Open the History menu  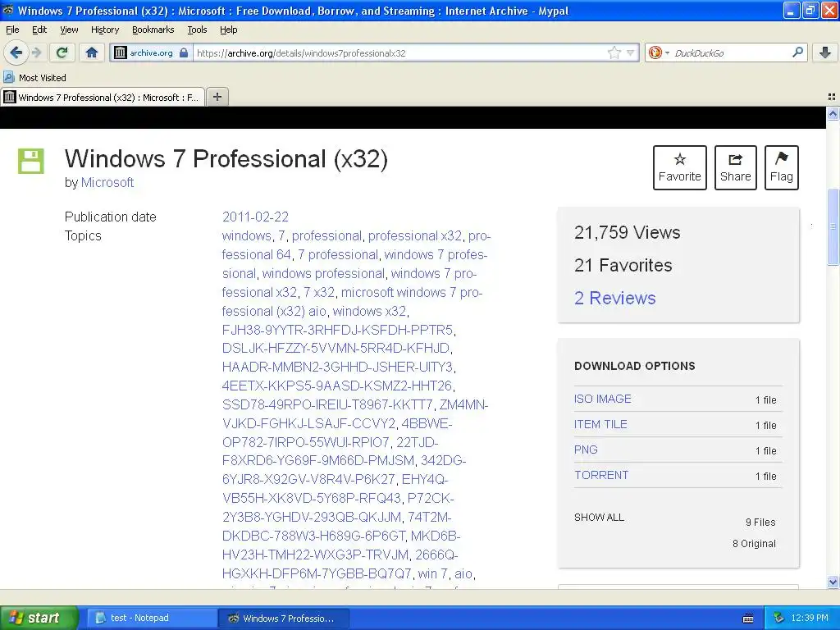tap(105, 30)
